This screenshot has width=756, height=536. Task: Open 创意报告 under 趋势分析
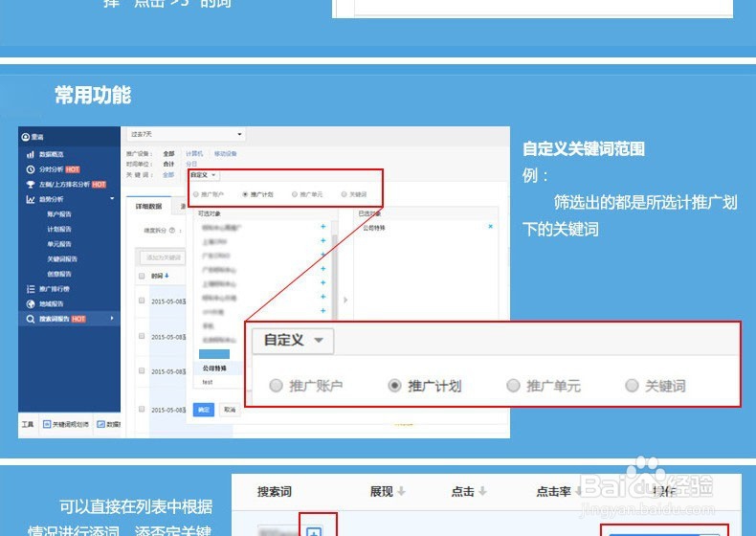pyautogui.click(x=58, y=274)
